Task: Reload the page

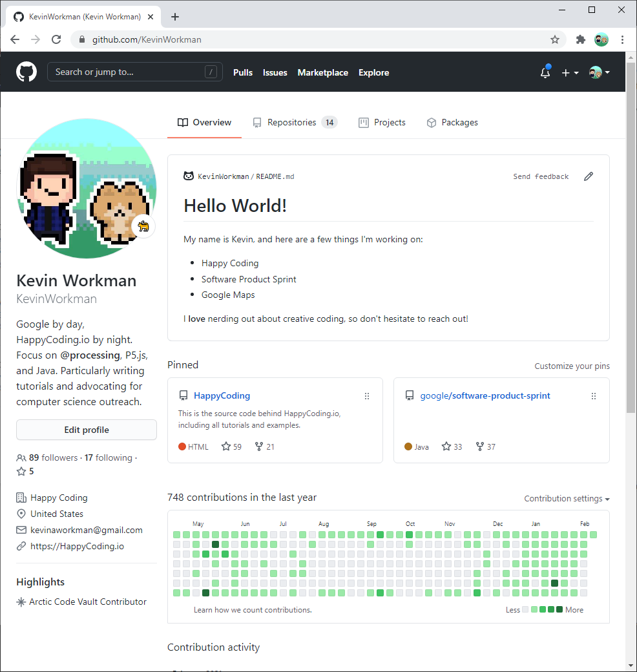Action: point(56,39)
